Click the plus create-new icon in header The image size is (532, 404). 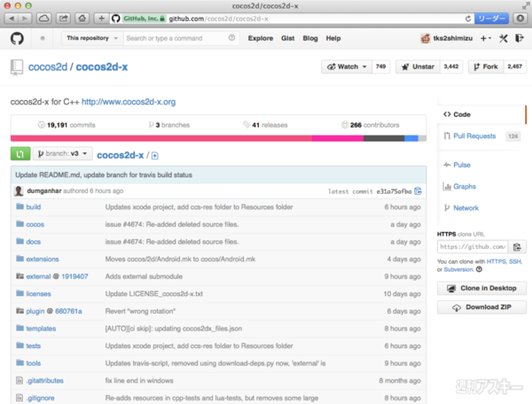(486, 38)
